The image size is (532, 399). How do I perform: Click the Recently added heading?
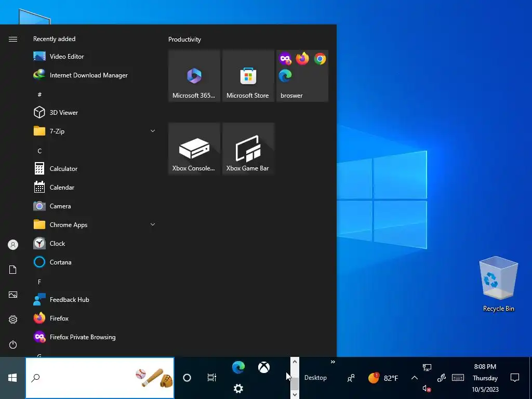(x=54, y=38)
